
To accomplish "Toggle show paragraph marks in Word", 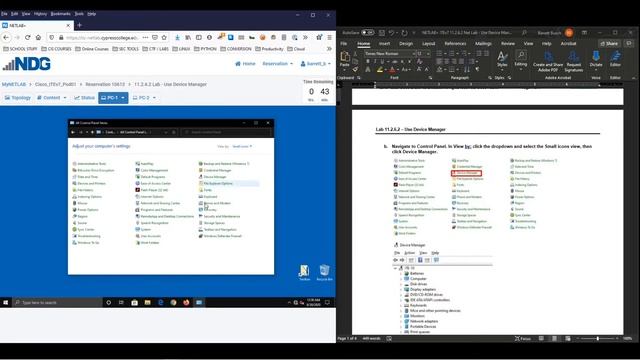I will [x=477, y=69].
